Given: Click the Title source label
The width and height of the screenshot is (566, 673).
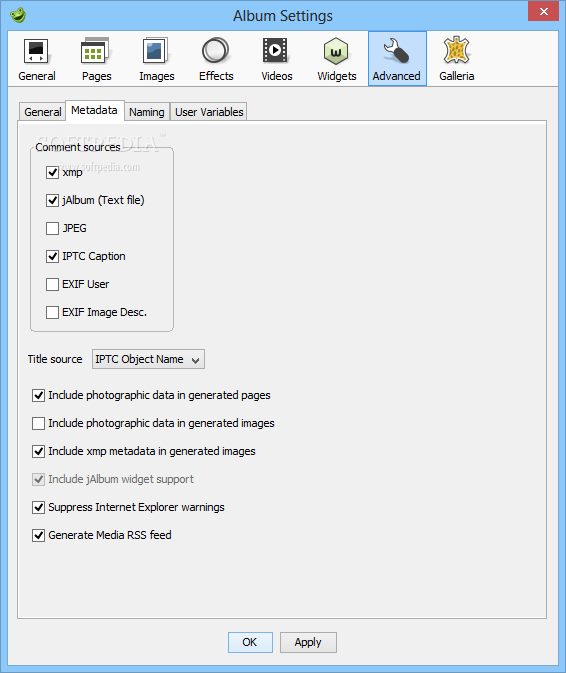Looking at the screenshot, I should (55, 359).
